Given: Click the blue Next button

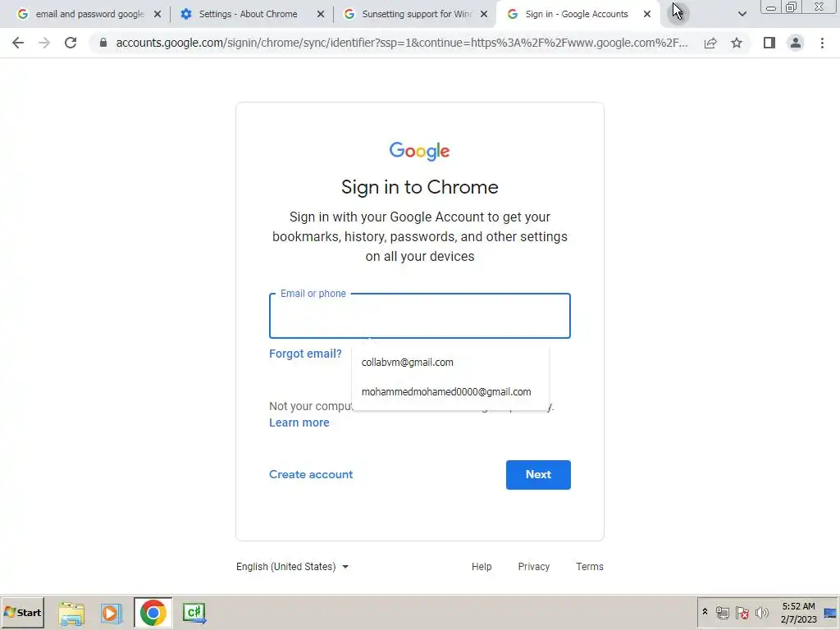Looking at the screenshot, I should (x=538, y=475).
